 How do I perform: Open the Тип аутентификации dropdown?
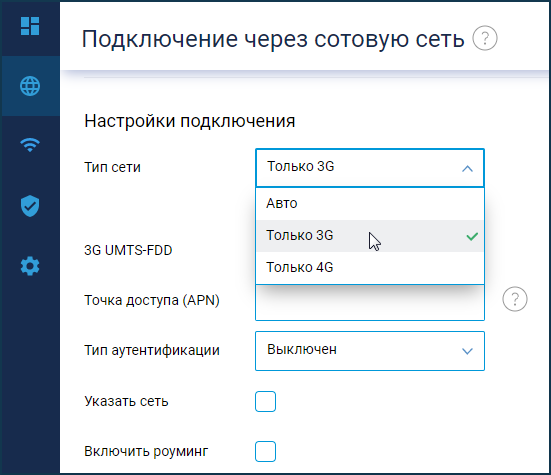point(370,351)
